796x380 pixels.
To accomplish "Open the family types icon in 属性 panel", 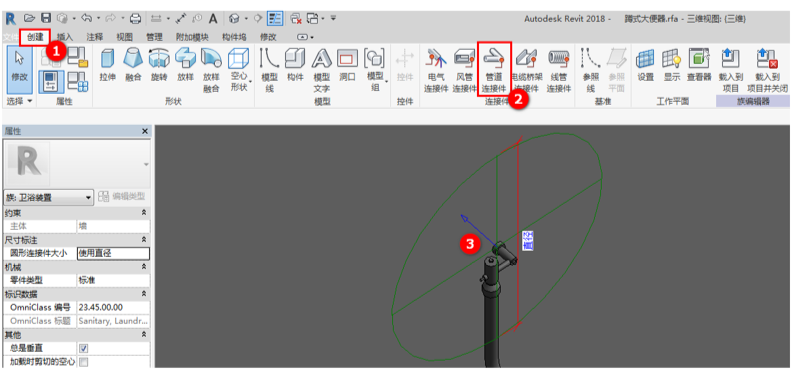I will (x=78, y=81).
